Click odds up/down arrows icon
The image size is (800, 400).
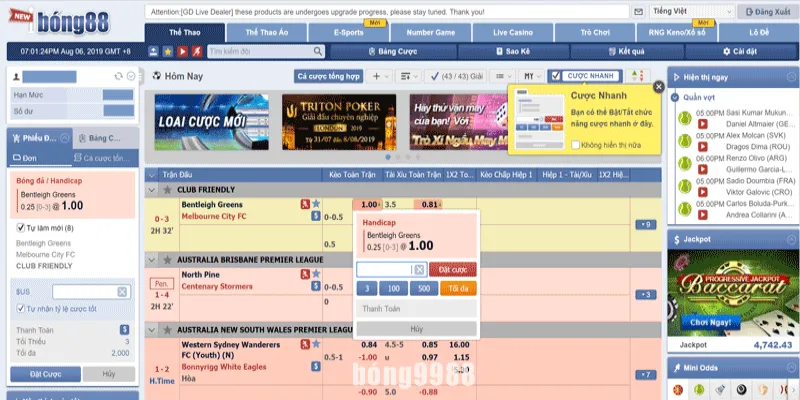click(x=638, y=76)
